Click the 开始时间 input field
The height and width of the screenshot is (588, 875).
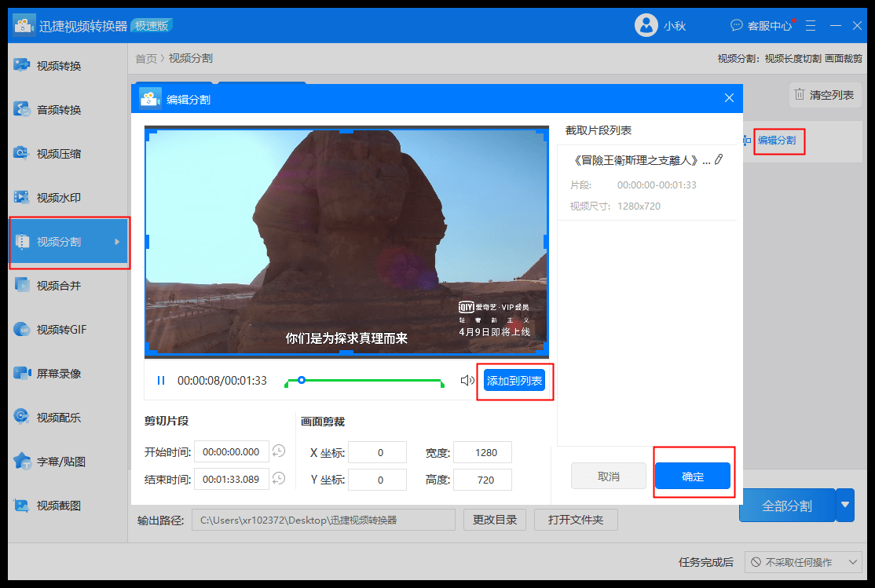pyautogui.click(x=232, y=452)
